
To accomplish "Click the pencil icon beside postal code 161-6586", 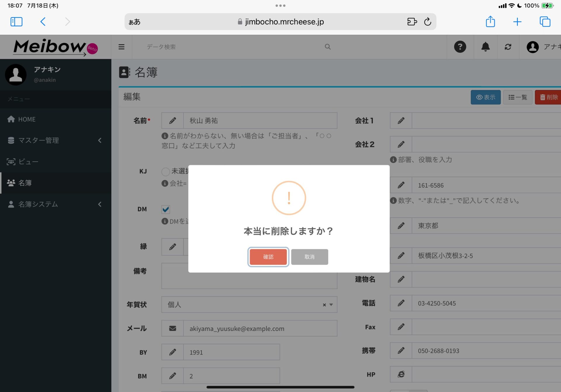I will coord(401,185).
